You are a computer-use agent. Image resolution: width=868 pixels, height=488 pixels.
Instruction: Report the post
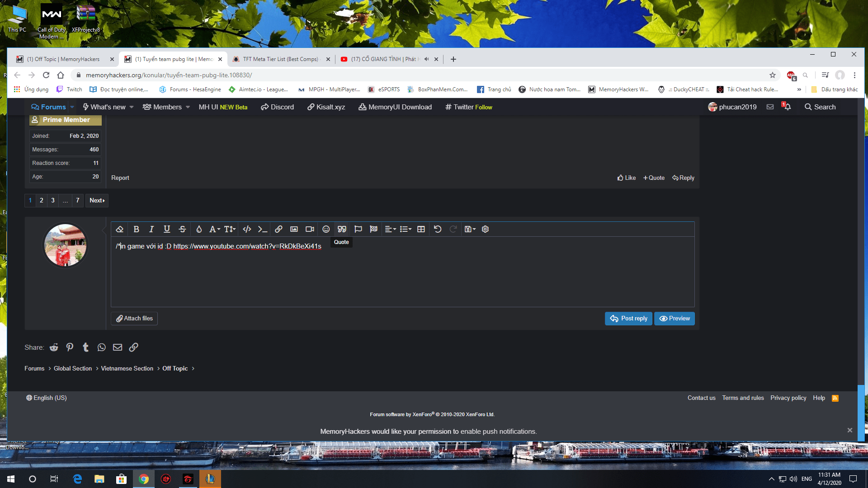[x=120, y=178]
